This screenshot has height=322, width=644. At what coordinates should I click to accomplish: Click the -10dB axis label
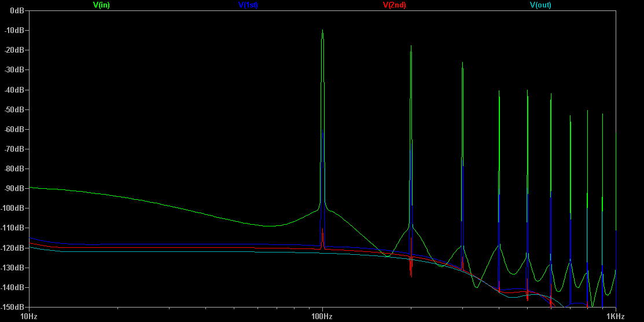tap(13, 31)
